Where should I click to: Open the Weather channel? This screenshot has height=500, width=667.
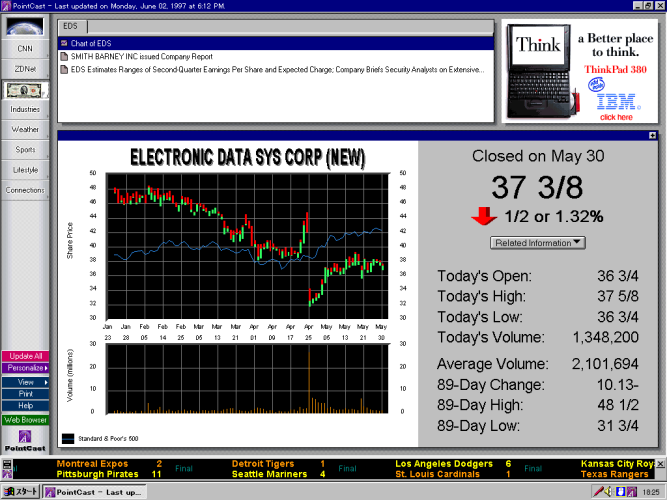(25, 129)
